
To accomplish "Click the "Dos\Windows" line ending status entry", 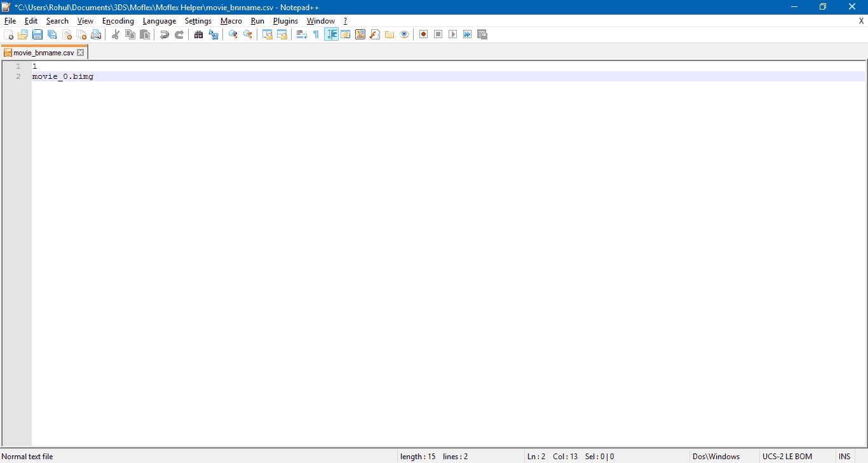I will point(716,457).
